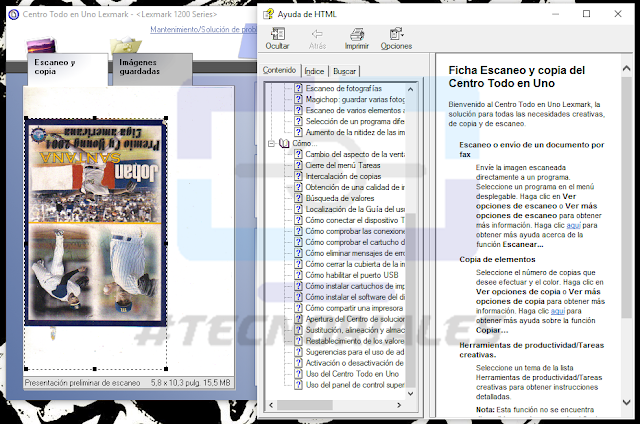
Task: Open Uso del panel de control topic
Action: (x=355, y=385)
